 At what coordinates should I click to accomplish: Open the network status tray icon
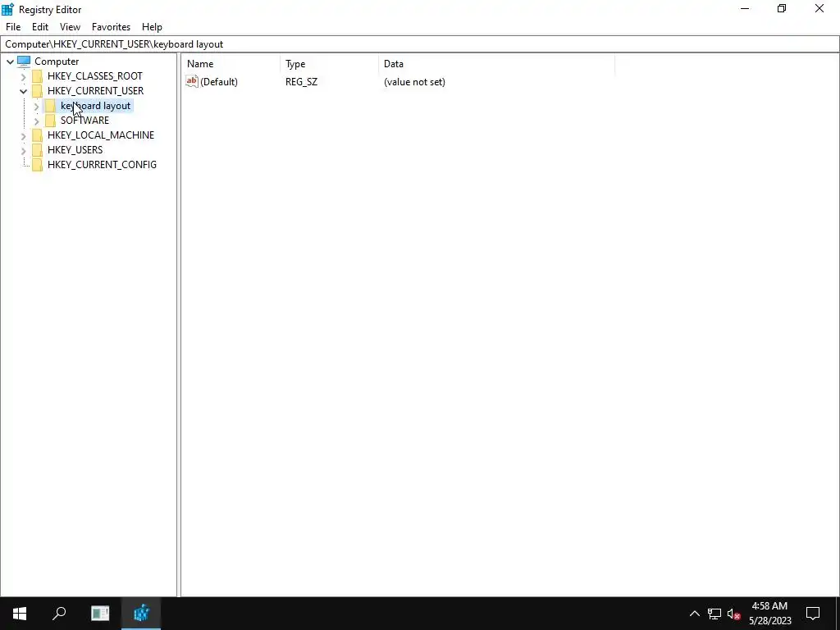[714, 614]
